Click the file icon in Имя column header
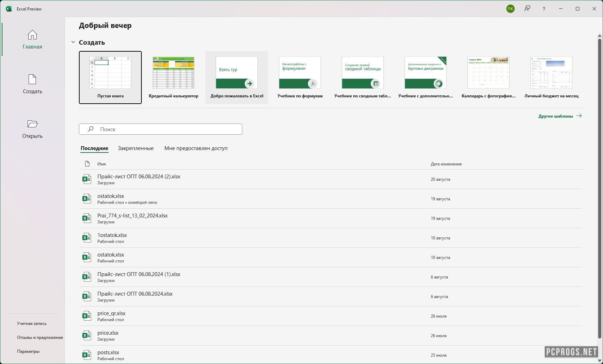The image size is (603, 364). [x=87, y=164]
